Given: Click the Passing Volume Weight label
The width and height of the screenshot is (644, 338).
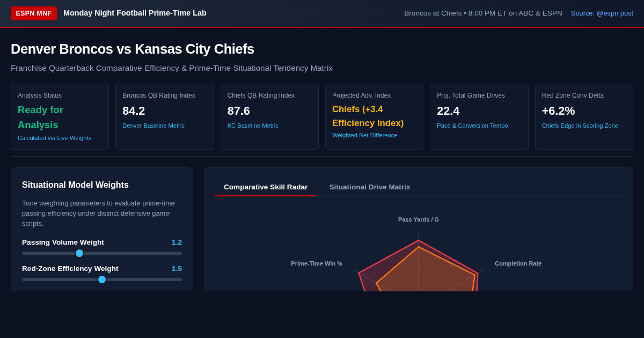Looking at the screenshot, I should click(x=63, y=243).
